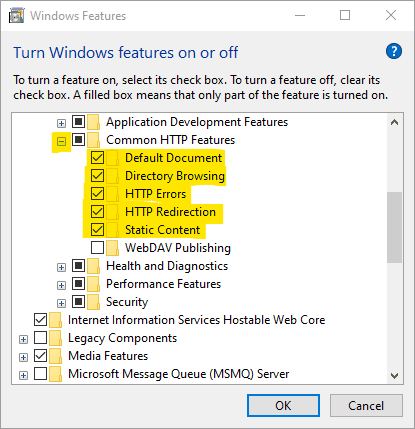Screen dimensions: 415x429
Task: Select the Health and Diagnostics label
Action: [x=167, y=266]
